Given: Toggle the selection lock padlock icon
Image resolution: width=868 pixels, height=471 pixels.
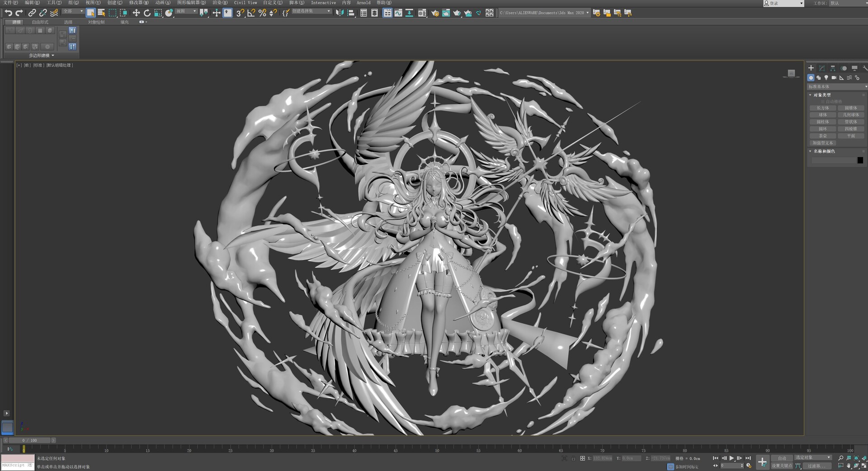Looking at the screenshot, I should (x=573, y=458).
